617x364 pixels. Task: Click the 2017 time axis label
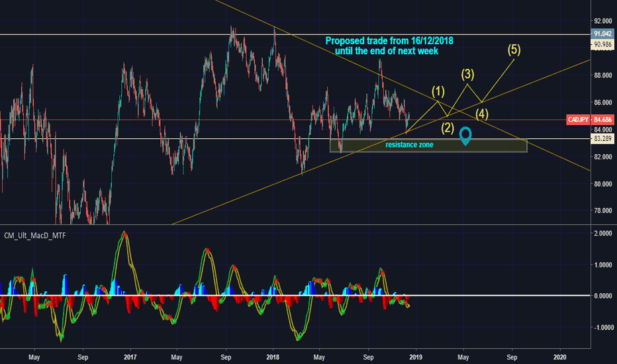coord(130,357)
